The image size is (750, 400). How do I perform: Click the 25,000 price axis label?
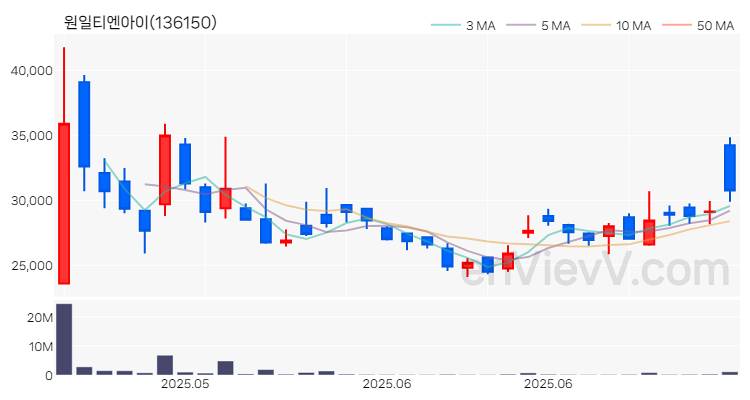click(x=32, y=266)
